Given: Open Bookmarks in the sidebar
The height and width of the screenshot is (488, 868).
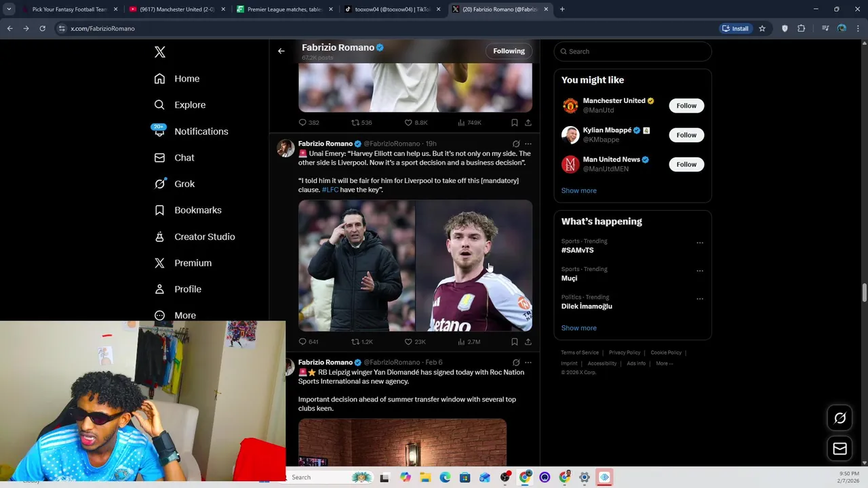Looking at the screenshot, I should tap(188, 210).
